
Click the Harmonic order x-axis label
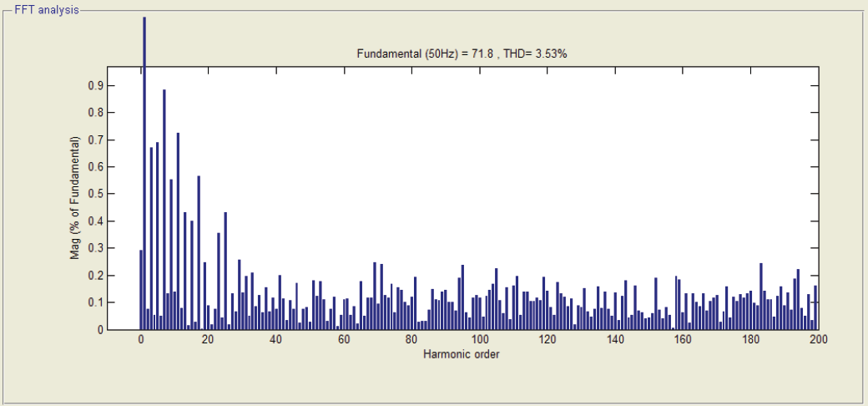tap(461, 354)
